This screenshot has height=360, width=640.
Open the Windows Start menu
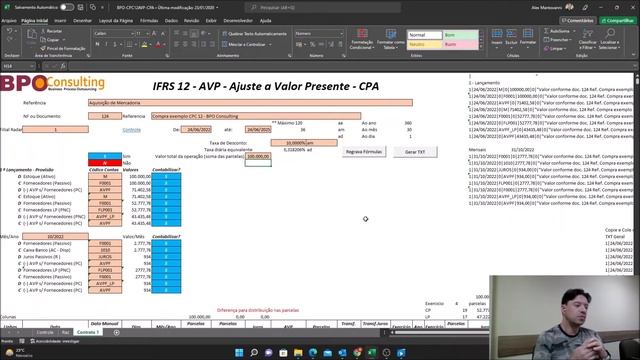239,352
